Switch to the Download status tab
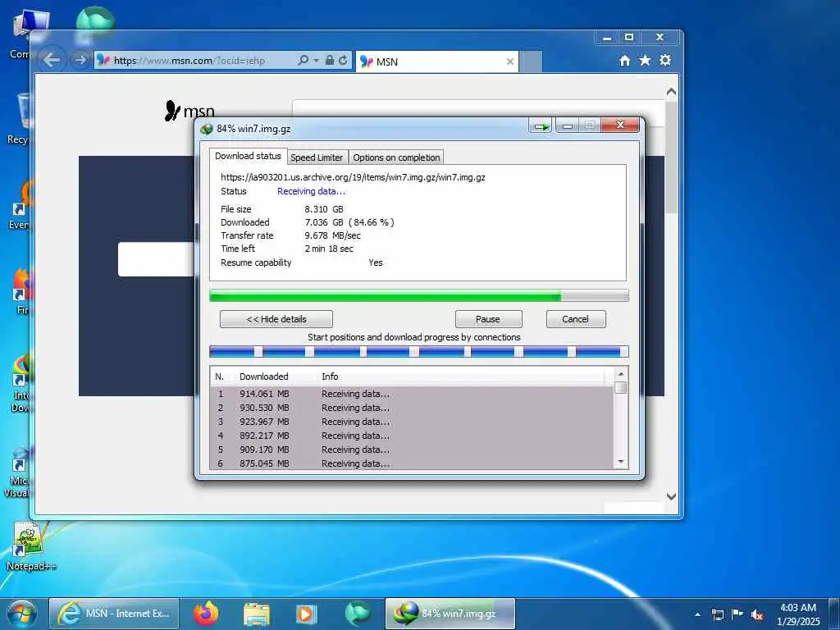Screen dimensions: 840x630 point(248,156)
